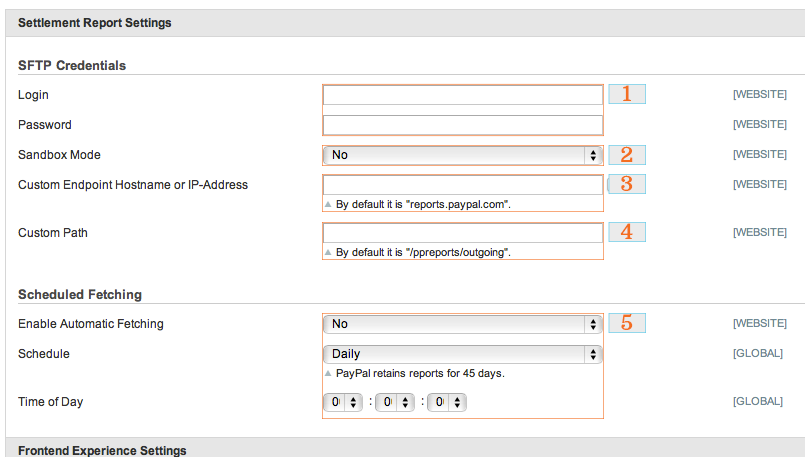Screen dimensions: 805x457
Task: Click the Time of Day minutes stepper
Action: coord(395,402)
